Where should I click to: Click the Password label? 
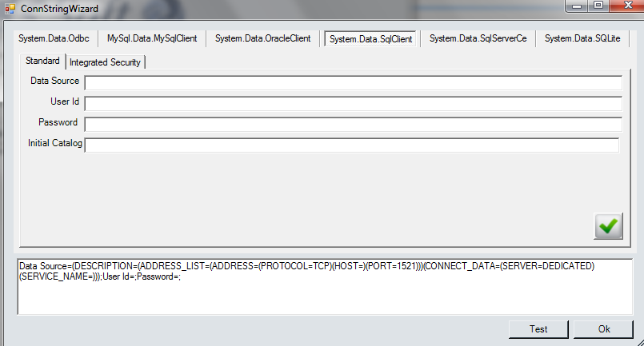(58, 122)
